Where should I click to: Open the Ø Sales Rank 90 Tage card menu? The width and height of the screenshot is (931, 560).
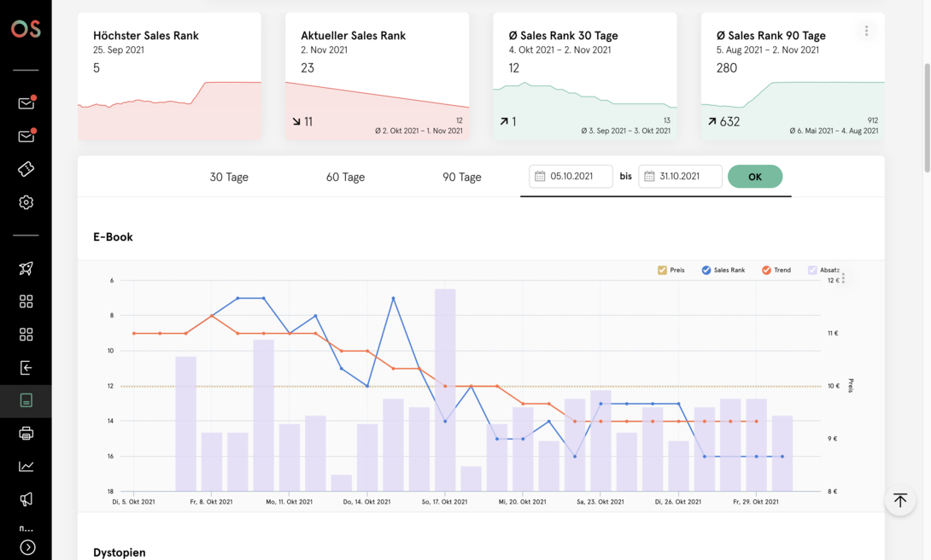tap(866, 30)
